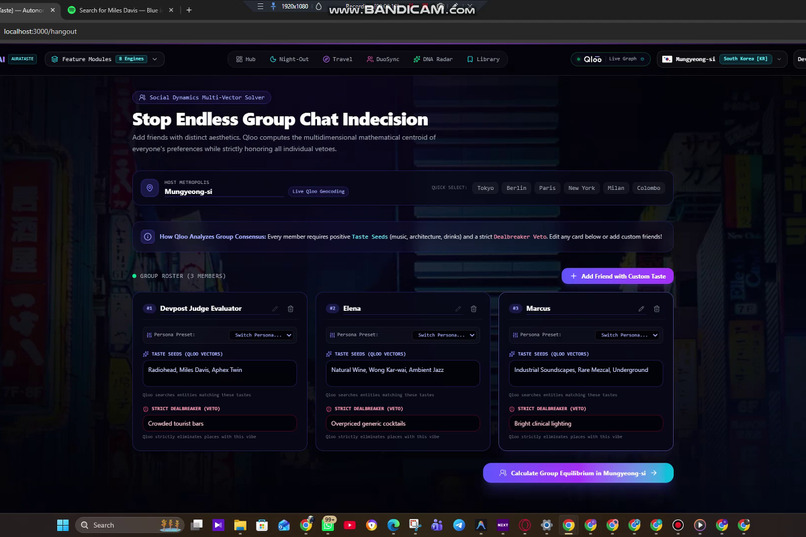Switch to the Travel tab
The height and width of the screenshot is (537, 806).
coord(337,59)
